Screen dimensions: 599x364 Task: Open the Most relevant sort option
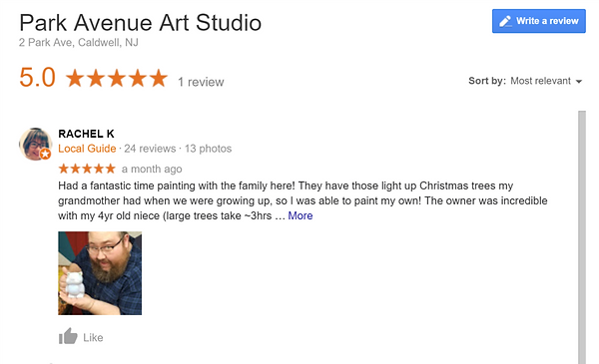tap(540, 81)
